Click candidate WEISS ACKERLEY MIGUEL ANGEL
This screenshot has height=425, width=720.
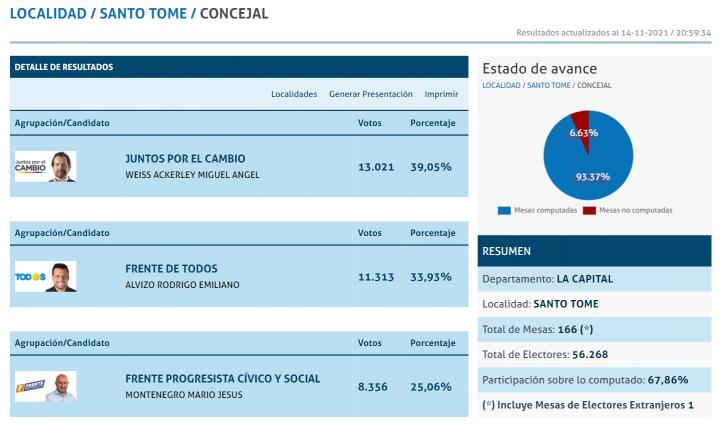[192, 175]
